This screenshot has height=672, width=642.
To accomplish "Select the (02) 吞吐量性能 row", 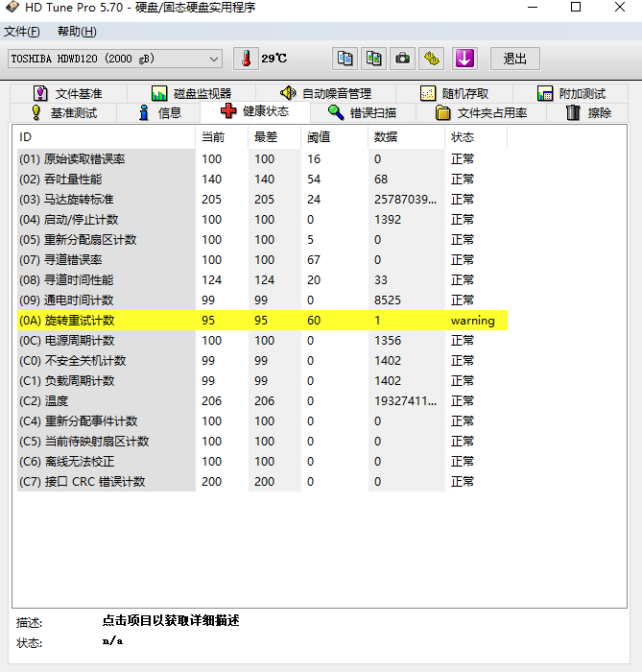I will 263,180.
